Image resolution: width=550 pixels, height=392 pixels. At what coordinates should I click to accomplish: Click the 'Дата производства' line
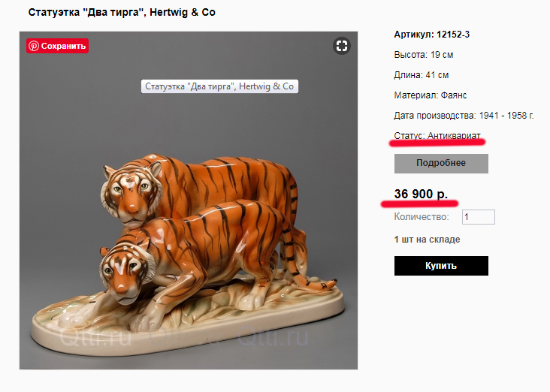(x=464, y=116)
